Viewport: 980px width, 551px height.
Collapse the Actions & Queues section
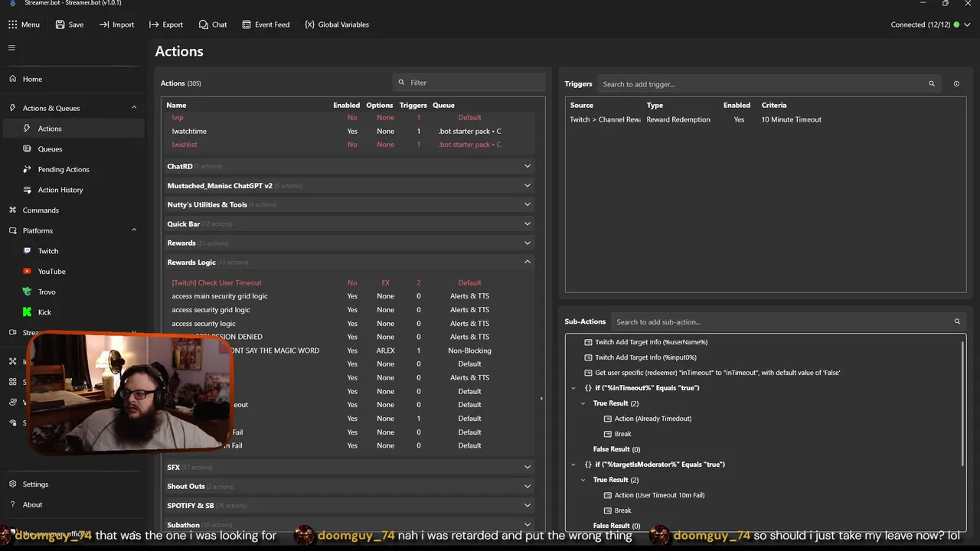(134, 108)
